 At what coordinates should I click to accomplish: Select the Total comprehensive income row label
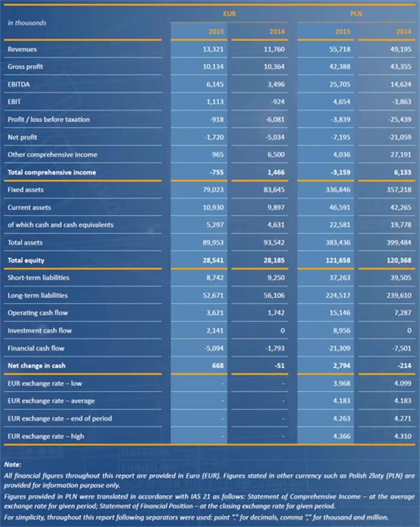point(51,172)
